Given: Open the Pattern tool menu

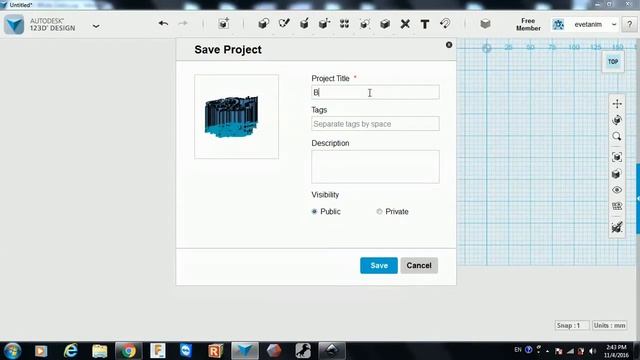Looking at the screenshot, I should 344,24.
